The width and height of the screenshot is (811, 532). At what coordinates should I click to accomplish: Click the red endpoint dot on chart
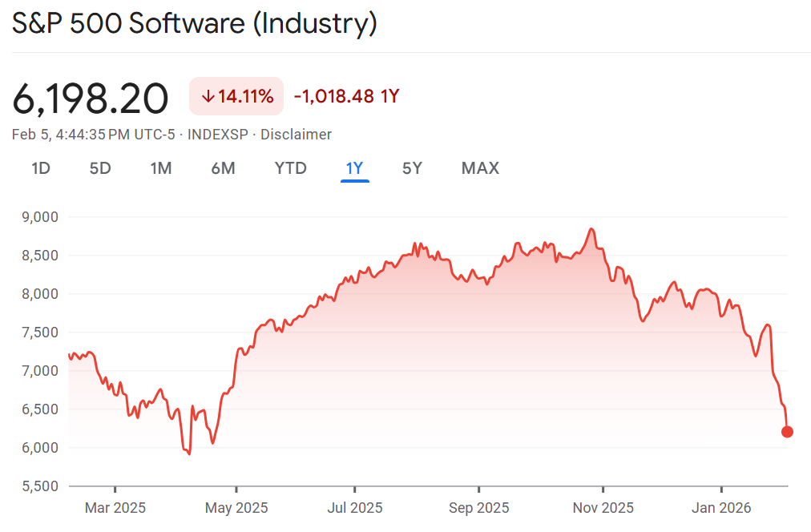click(787, 432)
